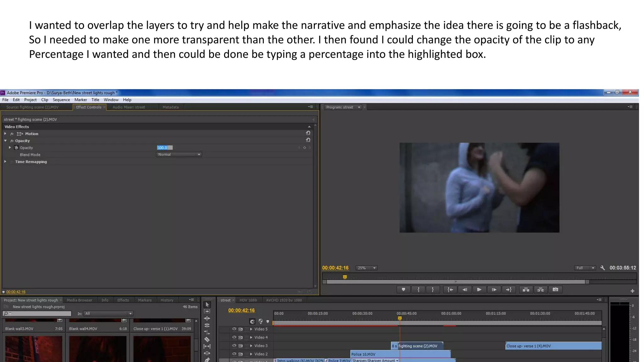The height and width of the screenshot is (362, 644).
Task: Toggle sync lock on Video 3
Action: click(x=241, y=345)
